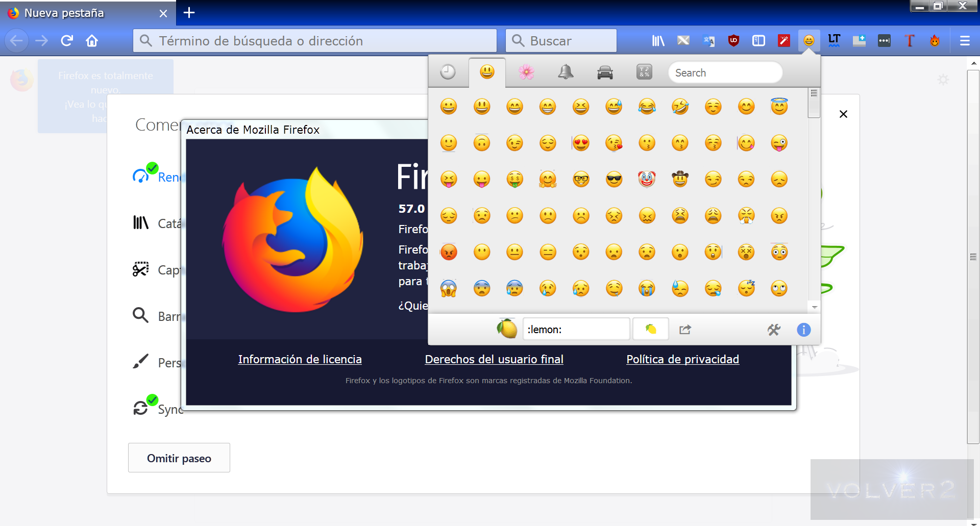Pick the clown face emoji

click(647, 179)
